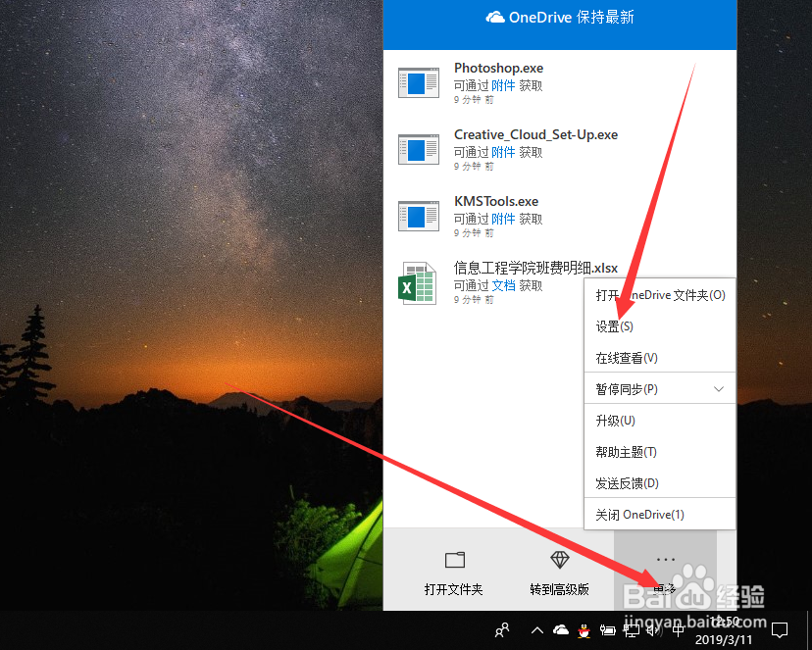Click the OneDrive cloud tray icon
Viewport: 812px width, 650px height.
[561, 629]
